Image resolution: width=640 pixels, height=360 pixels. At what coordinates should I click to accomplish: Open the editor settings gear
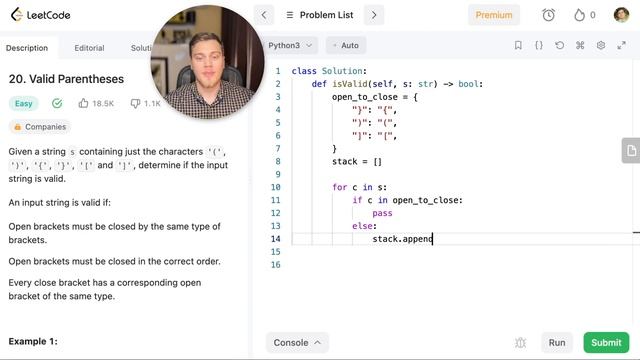(601, 45)
